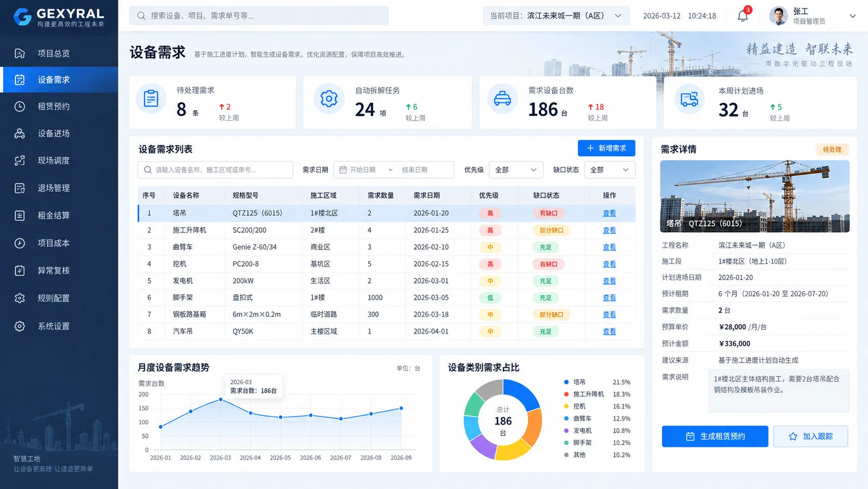This screenshot has height=489, width=868.
Task: Click the notification bell icon
Action: click(743, 16)
